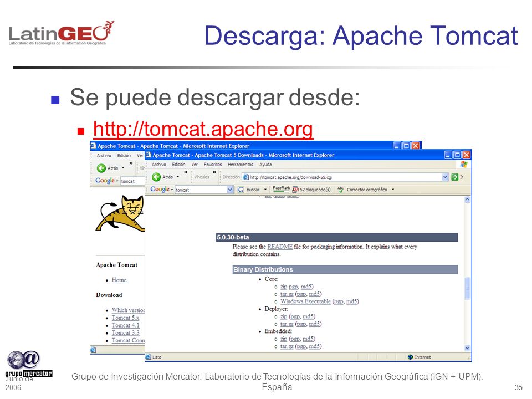
Task: Click the Core zip download link
Action: point(284,287)
